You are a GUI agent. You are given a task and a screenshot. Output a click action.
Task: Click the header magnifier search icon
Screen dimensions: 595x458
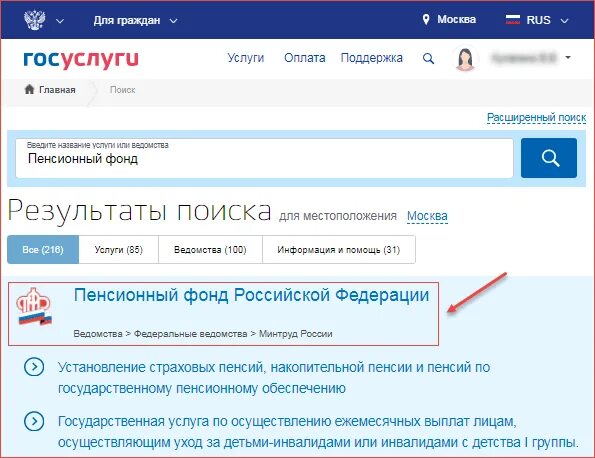(x=428, y=58)
